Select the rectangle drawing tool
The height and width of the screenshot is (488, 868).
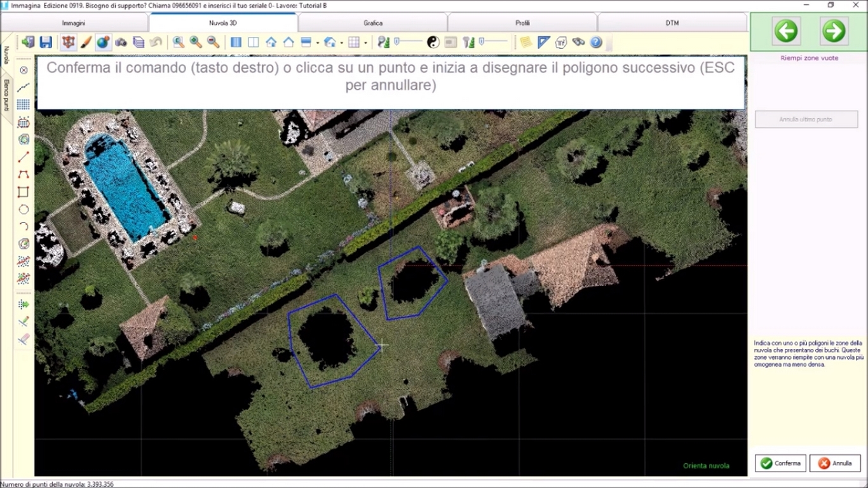(x=24, y=192)
